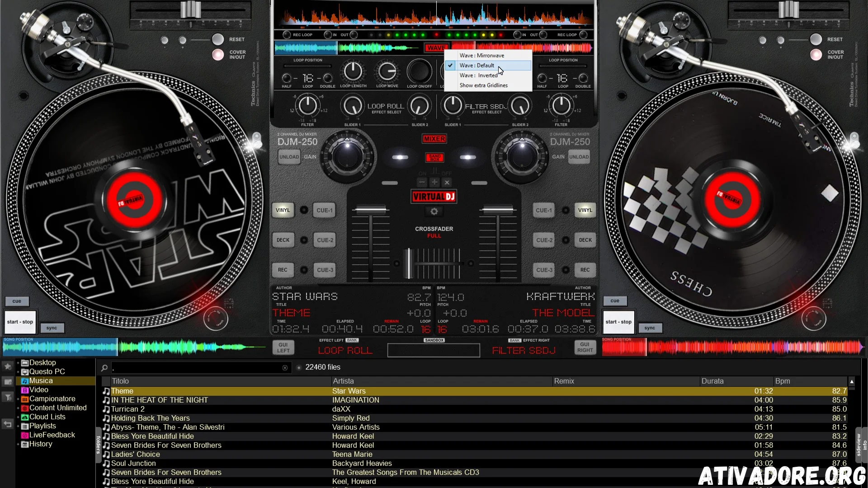Toggle the left deck REC button
Viewport: 868px width, 488px height.
pos(283,270)
